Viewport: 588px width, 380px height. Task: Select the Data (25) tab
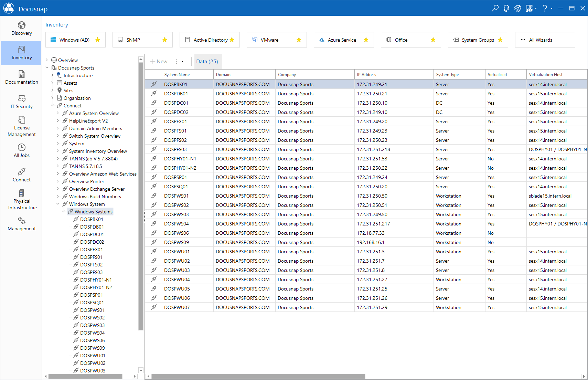click(x=207, y=62)
